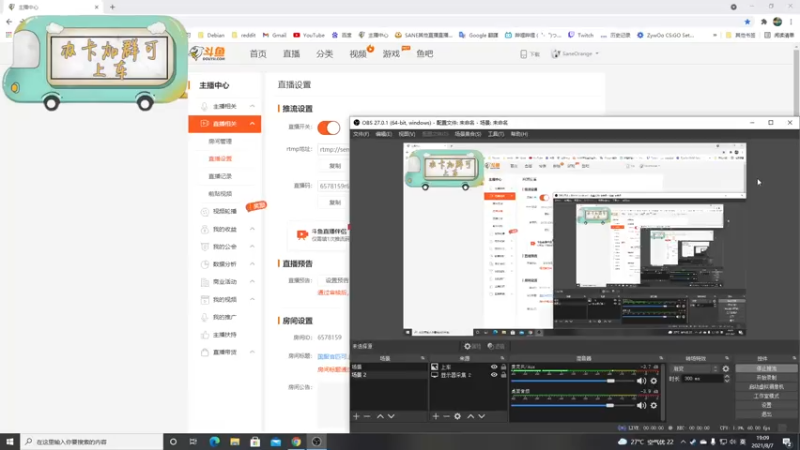Screen dimensions: 800x450
Task: Open the Windows Start menu
Action: click(10, 441)
